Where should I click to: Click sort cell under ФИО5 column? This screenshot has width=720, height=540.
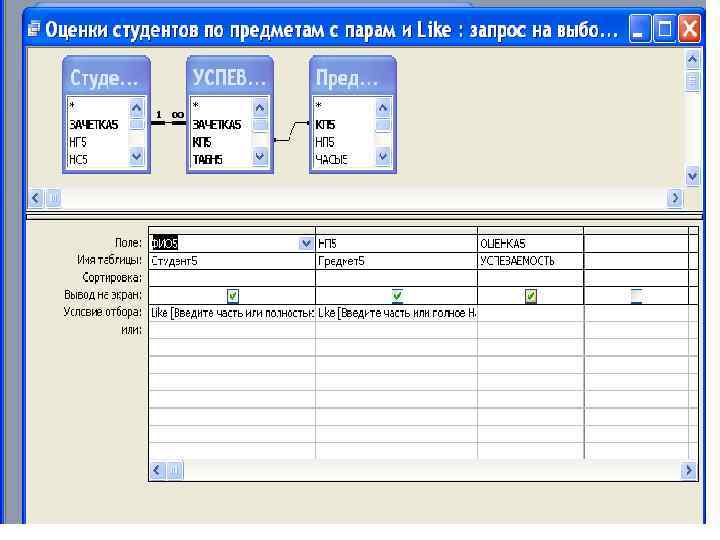(x=232, y=278)
